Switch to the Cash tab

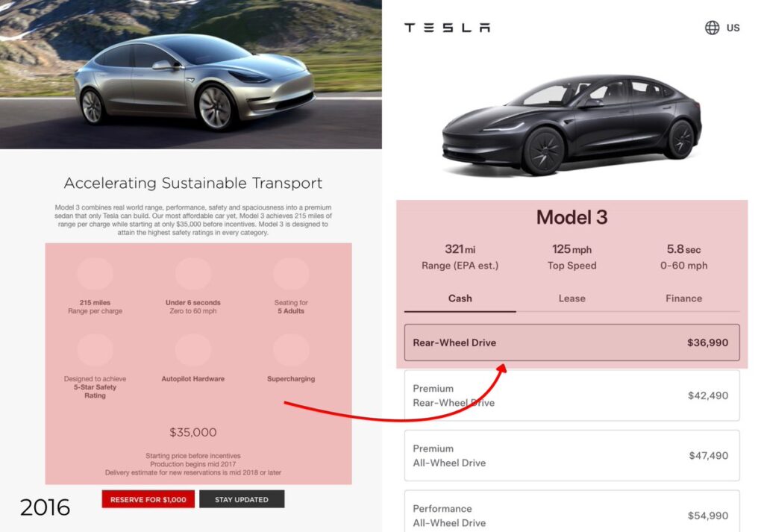pos(460,298)
